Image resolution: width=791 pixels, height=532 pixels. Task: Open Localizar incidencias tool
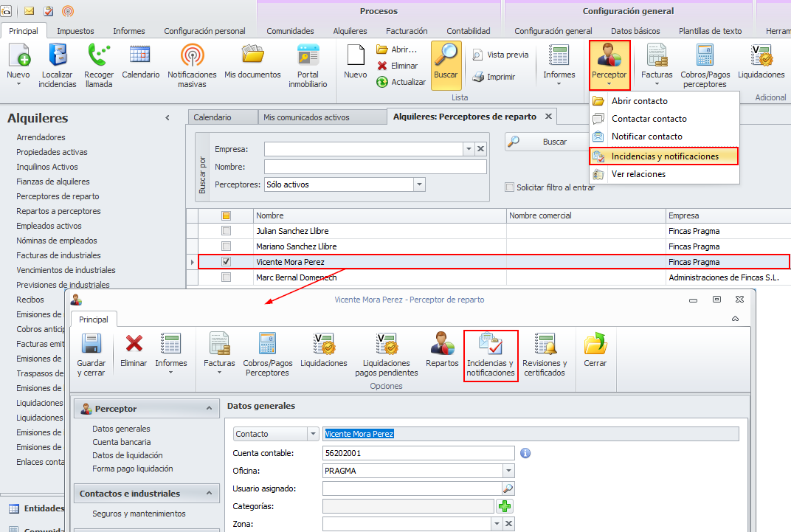point(58,64)
